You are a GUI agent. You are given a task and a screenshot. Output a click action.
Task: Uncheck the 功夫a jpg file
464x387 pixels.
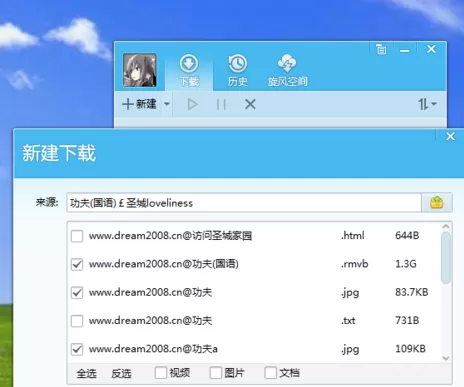click(77, 349)
